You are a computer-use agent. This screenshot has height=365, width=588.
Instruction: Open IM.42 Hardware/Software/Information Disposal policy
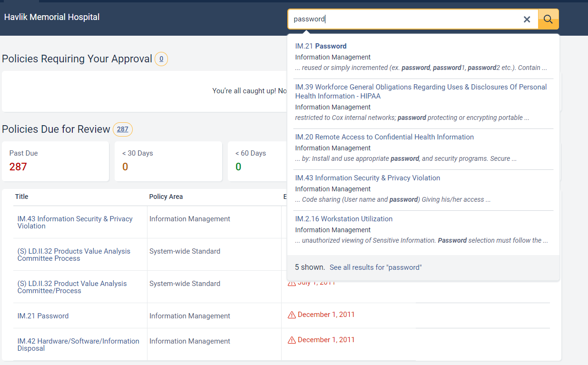pos(78,345)
